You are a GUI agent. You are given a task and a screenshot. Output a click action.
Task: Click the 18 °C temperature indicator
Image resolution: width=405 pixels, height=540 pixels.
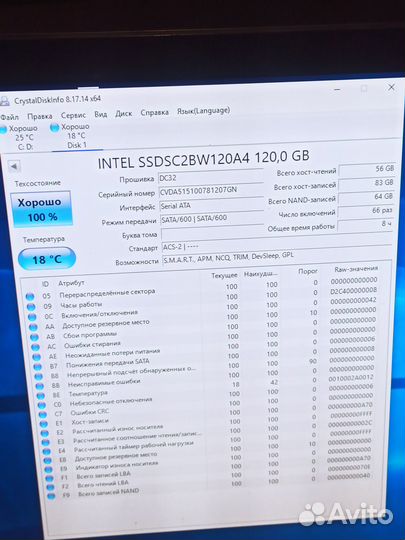pyautogui.click(x=47, y=259)
